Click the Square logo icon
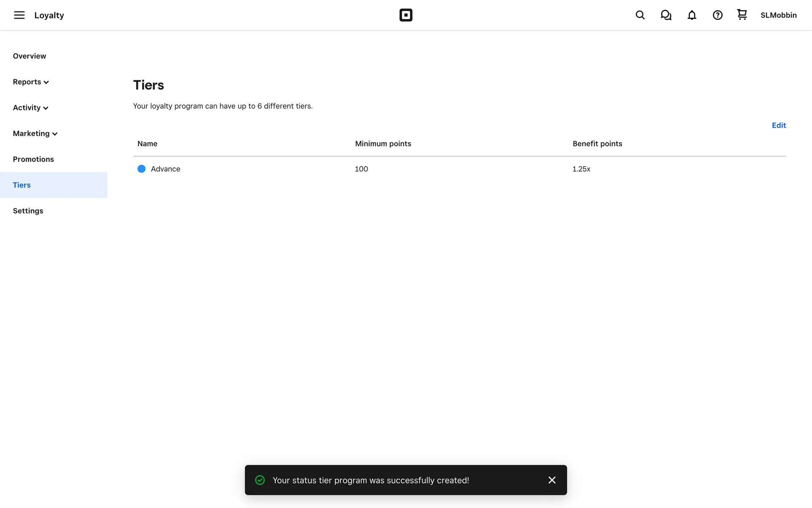Viewport: 812px width, 508px height. click(406, 15)
